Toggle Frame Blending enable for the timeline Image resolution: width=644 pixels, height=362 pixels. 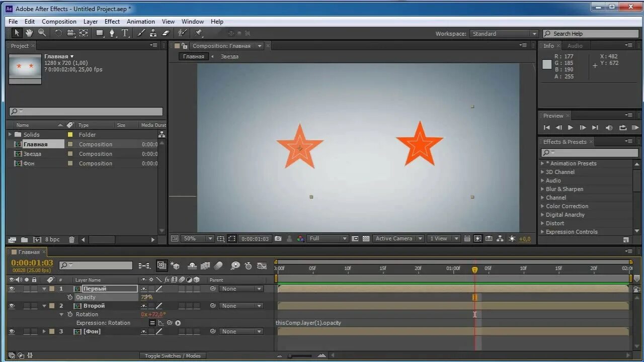pyautogui.click(x=205, y=265)
